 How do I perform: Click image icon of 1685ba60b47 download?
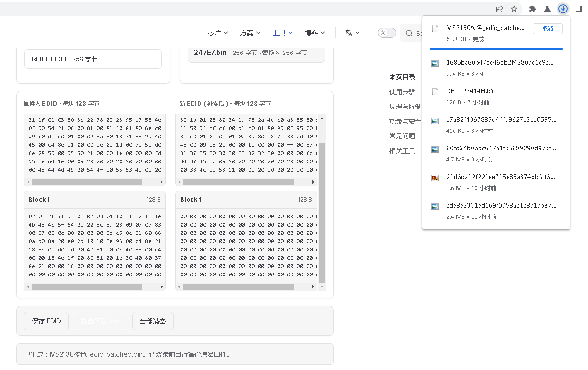coord(435,64)
